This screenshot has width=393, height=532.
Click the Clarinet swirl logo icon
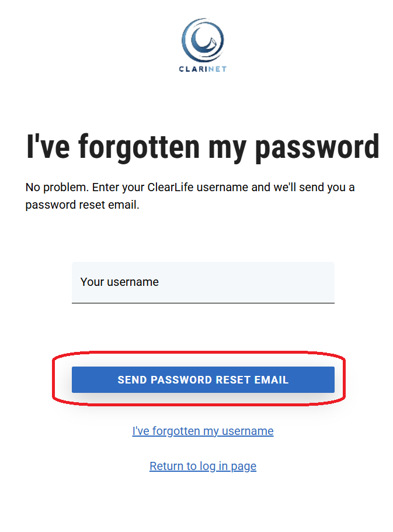point(203,39)
